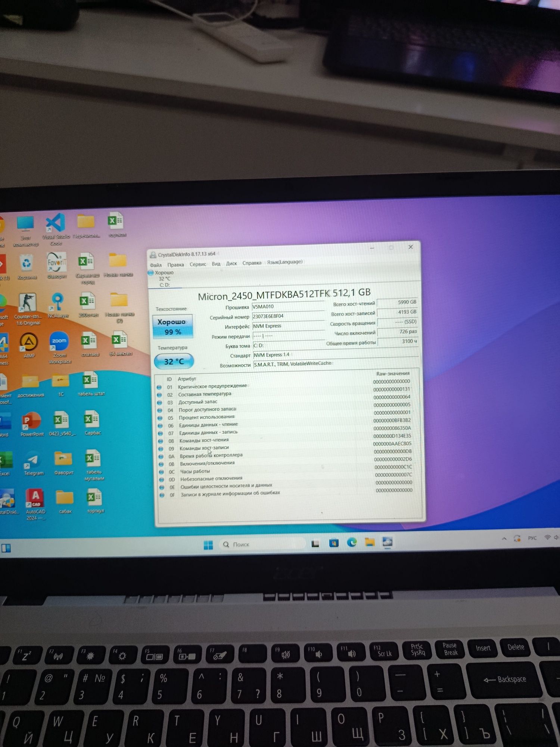560x747 pixels.
Task: Click the Интерфейс field NVM Express
Action: click(x=288, y=326)
